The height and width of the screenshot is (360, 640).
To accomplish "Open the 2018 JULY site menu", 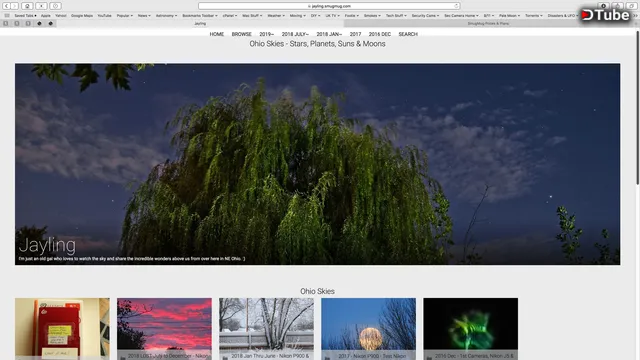I will pyautogui.click(x=295, y=34).
